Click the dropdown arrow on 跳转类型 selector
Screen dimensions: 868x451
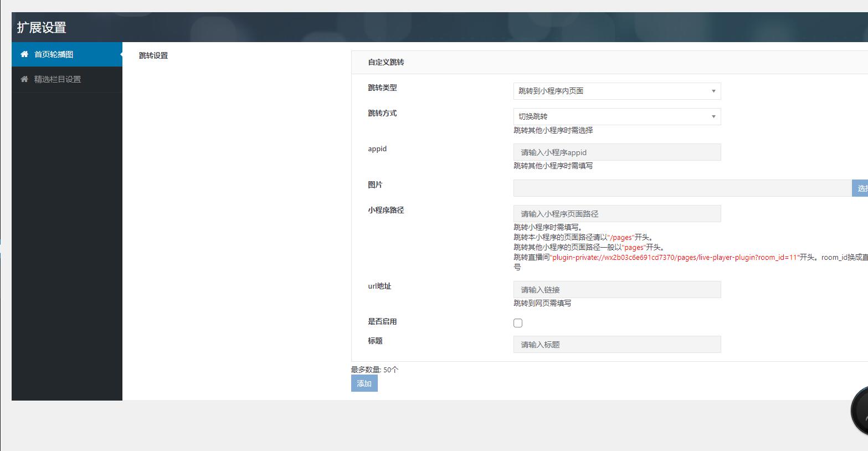(713, 91)
